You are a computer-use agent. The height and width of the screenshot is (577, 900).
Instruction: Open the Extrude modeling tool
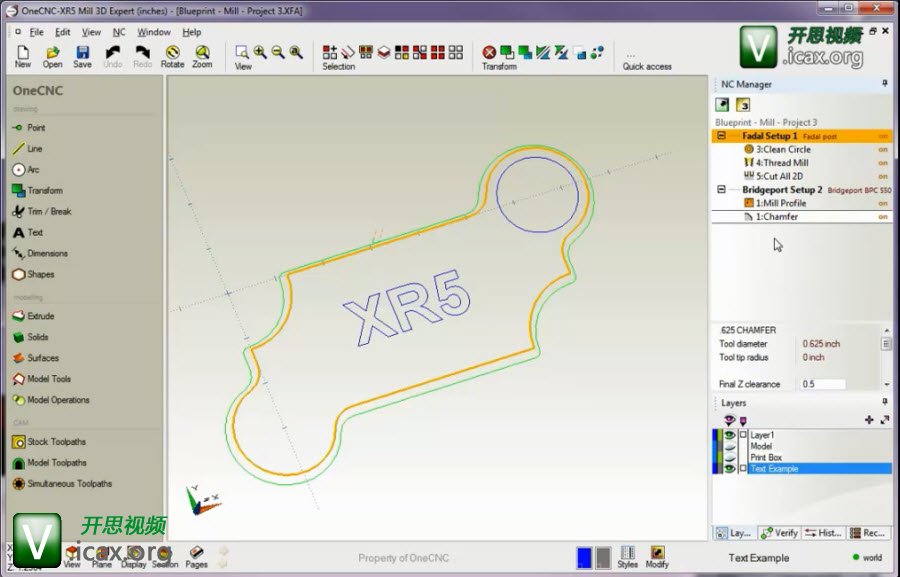[x=33, y=316]
